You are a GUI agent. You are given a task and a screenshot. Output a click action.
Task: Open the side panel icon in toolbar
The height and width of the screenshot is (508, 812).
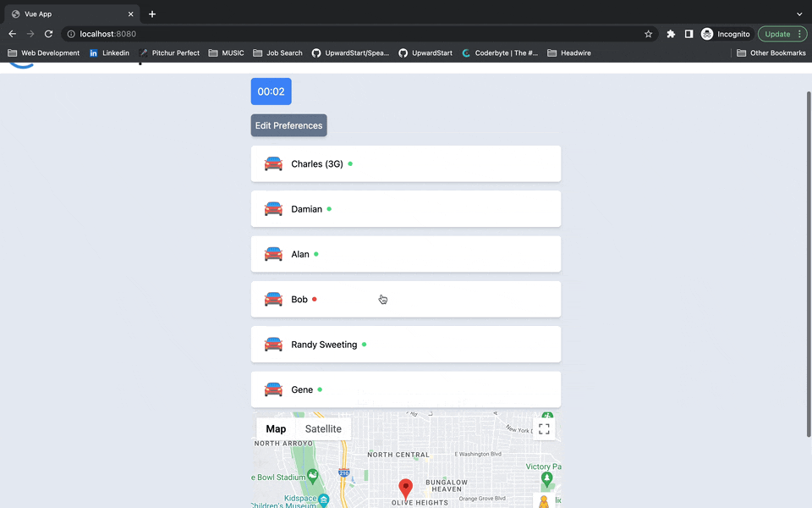coord(689,34)
